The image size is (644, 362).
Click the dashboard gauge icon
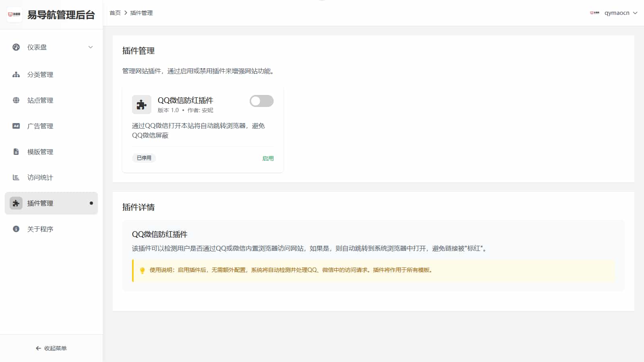16,47
